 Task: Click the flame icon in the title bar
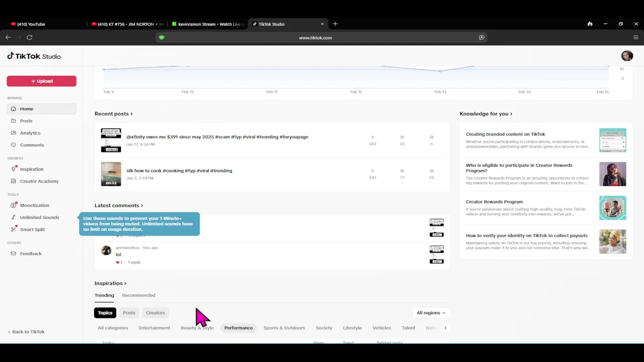click(590, 24)
